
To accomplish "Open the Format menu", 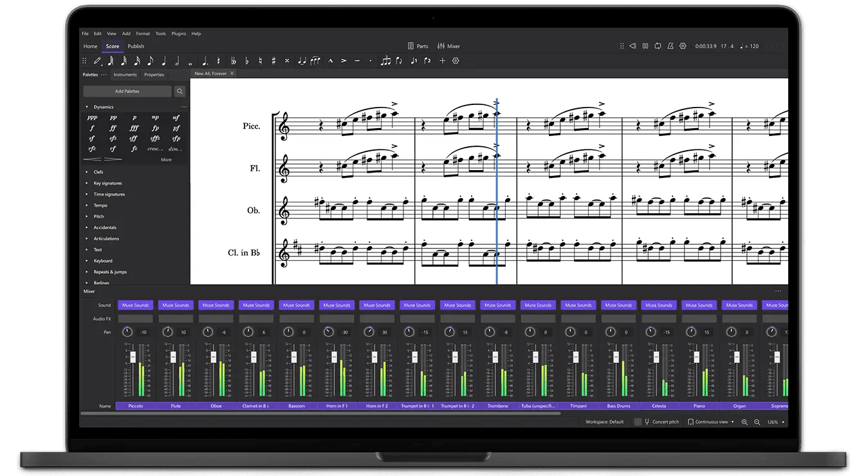I will 142,33.
